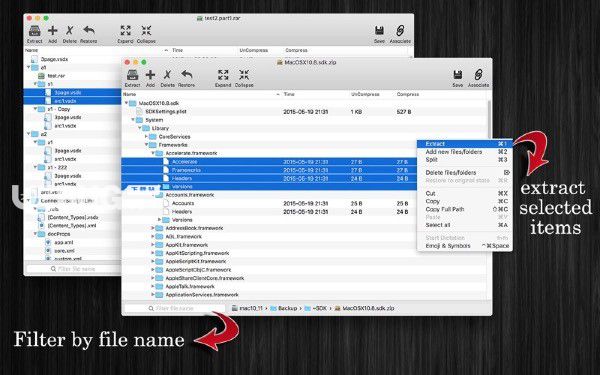This screenshot has width=600, height=375.
Task: Click Restore icon in MacOSX10.8.sdk.zip window
Action: tap(187, 74)
